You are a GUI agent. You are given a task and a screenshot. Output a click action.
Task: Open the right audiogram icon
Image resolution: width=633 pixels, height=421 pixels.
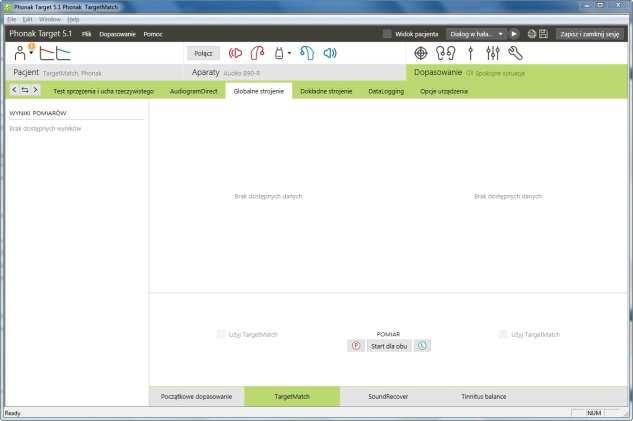(63, 53)
